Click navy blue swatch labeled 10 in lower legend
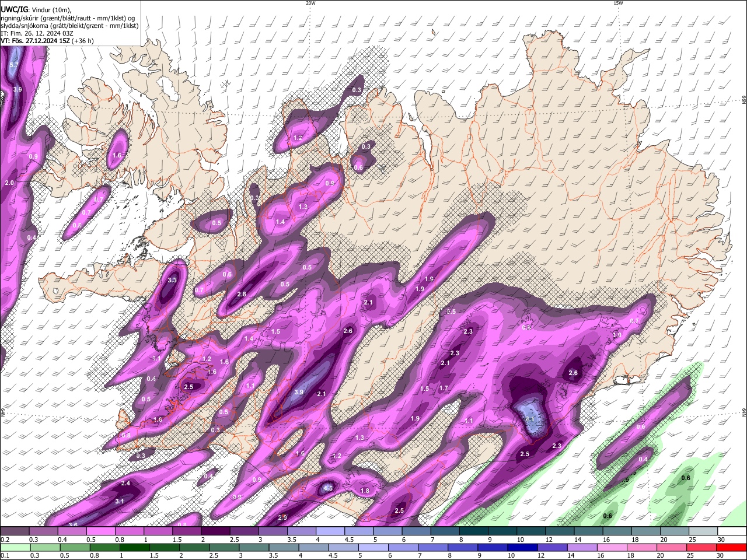This screenshot has height=560, width=747. 522,547
